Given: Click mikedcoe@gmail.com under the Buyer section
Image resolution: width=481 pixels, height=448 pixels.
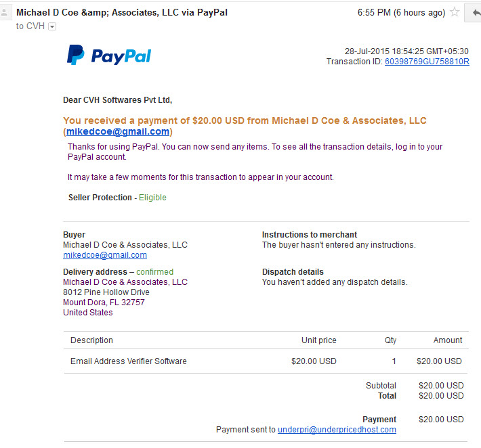Looking at the screenshot, I should [105, 255].
